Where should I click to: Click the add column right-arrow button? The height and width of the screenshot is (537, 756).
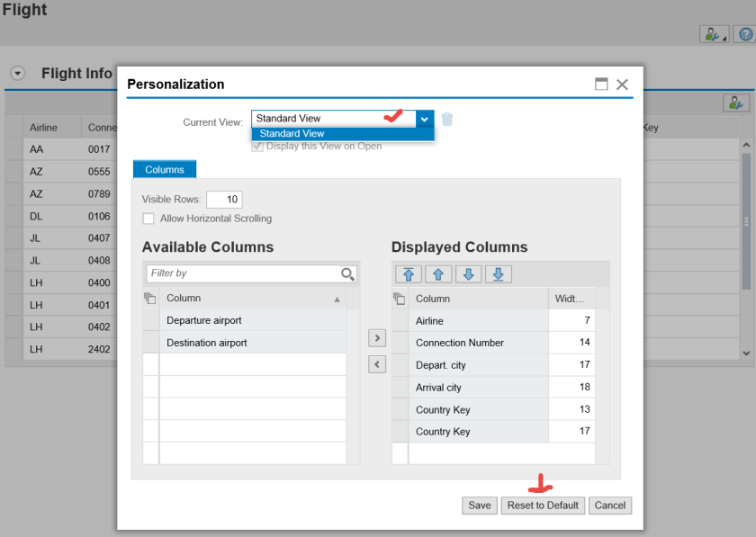[x=378, y=338]
